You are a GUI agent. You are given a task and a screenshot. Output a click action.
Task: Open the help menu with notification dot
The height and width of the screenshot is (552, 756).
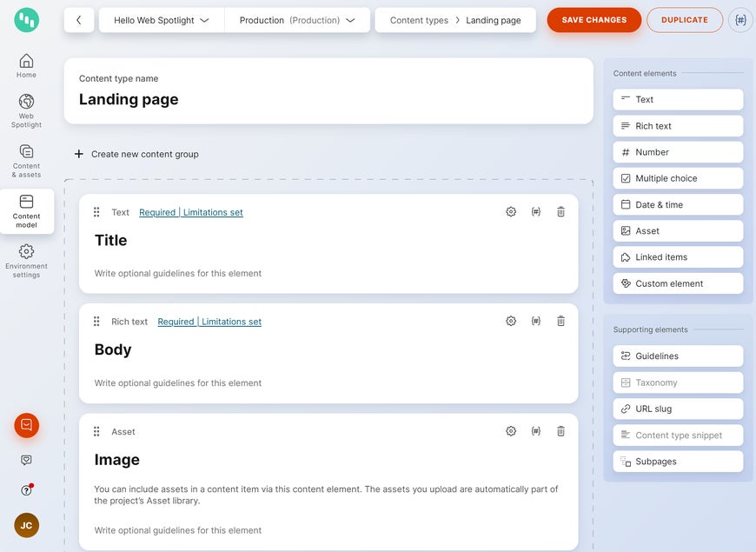tap(26, 489)
